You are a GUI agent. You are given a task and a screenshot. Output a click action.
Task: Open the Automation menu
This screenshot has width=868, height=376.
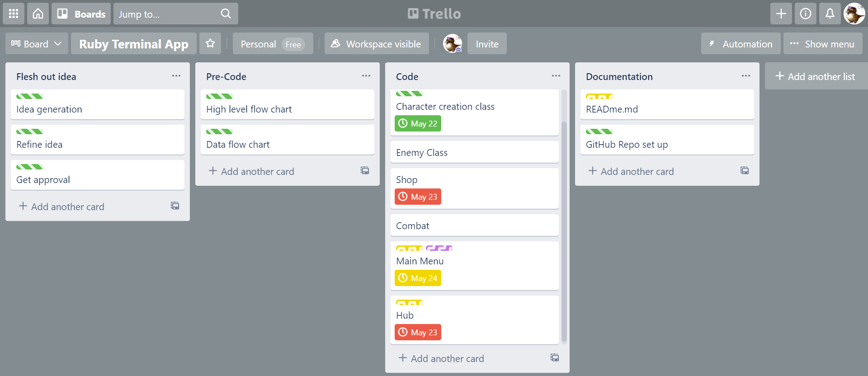[741, 44]
